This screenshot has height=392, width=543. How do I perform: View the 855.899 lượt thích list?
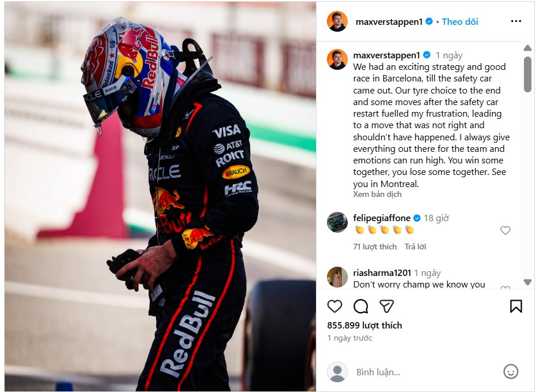coord(365,325)
